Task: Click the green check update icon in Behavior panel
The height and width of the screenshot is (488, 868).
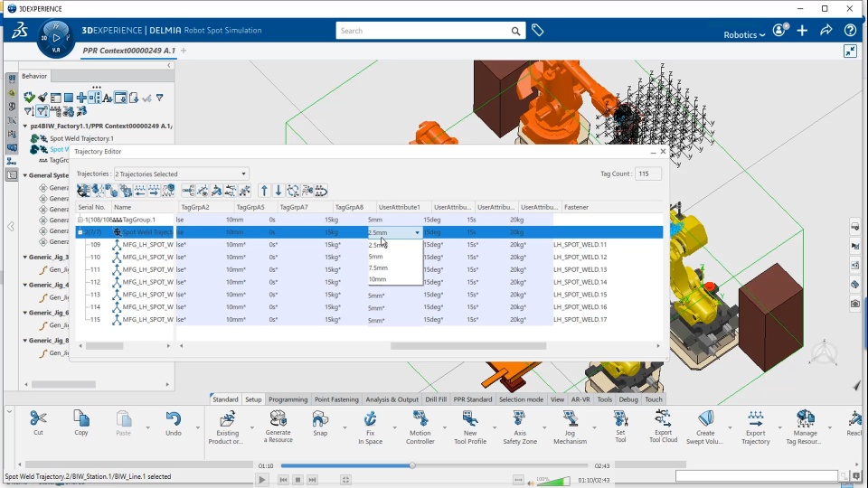Action: (x=29, y=98)
